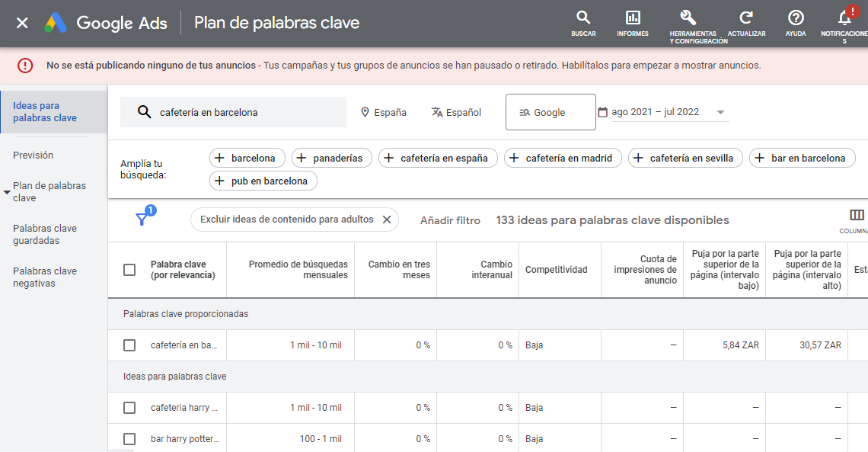Open the Notificaciones bell icon
This screenshot has width=868, height=452.
click(844, 18)
